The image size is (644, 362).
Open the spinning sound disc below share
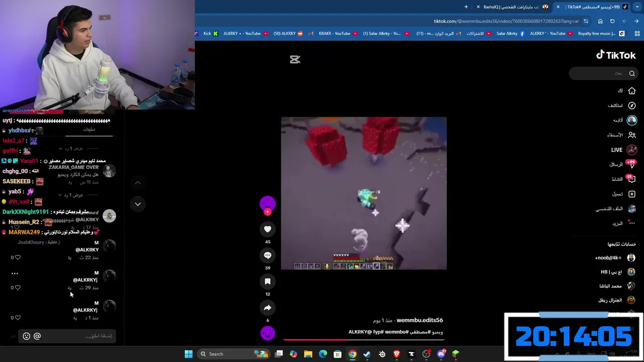click(268, 333)
